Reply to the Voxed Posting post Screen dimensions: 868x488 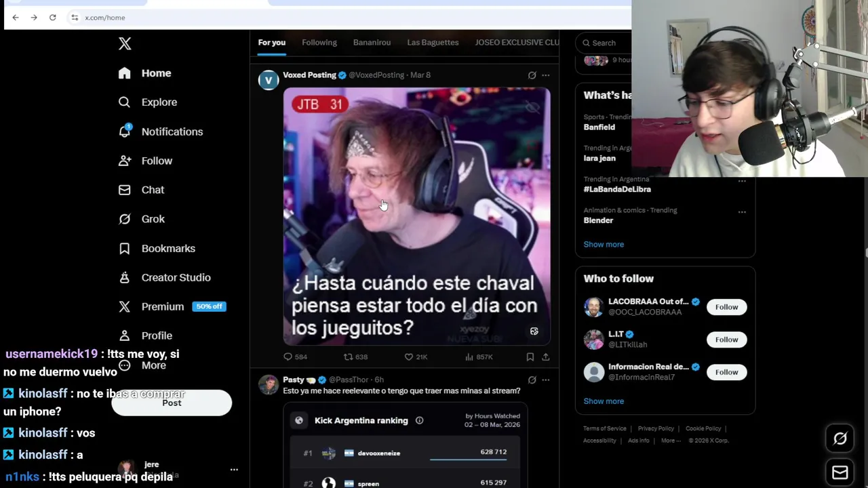[295, 357]
